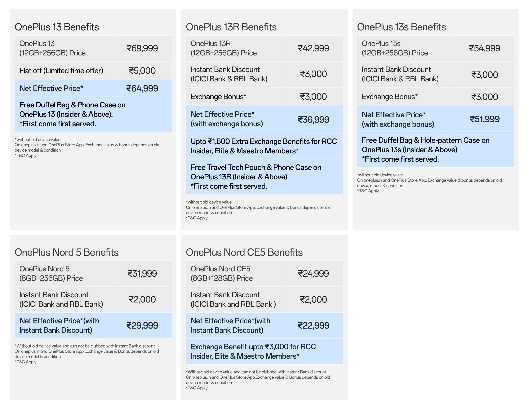Click the OnePlus 13s Benefits heading
Screen dimensions: 529x420
(x=401, y=27)
